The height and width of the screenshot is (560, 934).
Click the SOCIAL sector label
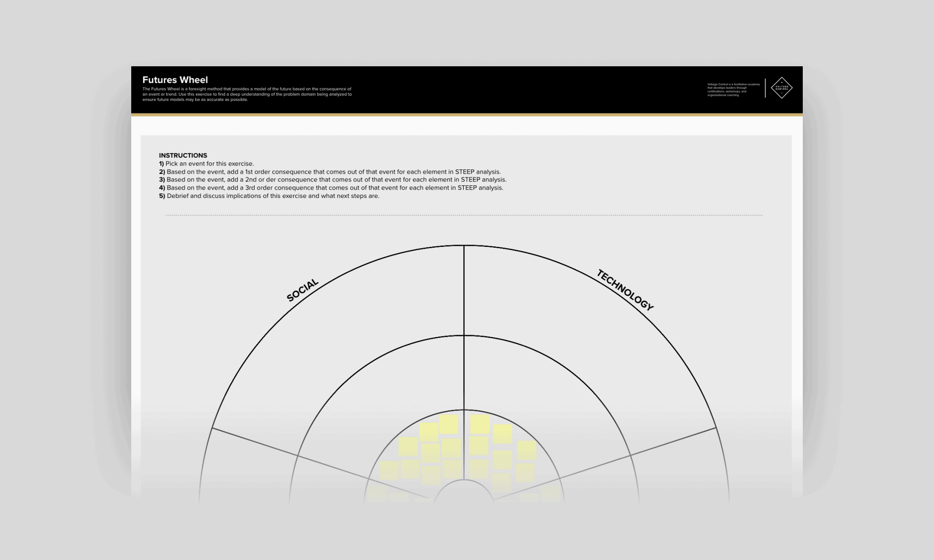tap(303, 290)
